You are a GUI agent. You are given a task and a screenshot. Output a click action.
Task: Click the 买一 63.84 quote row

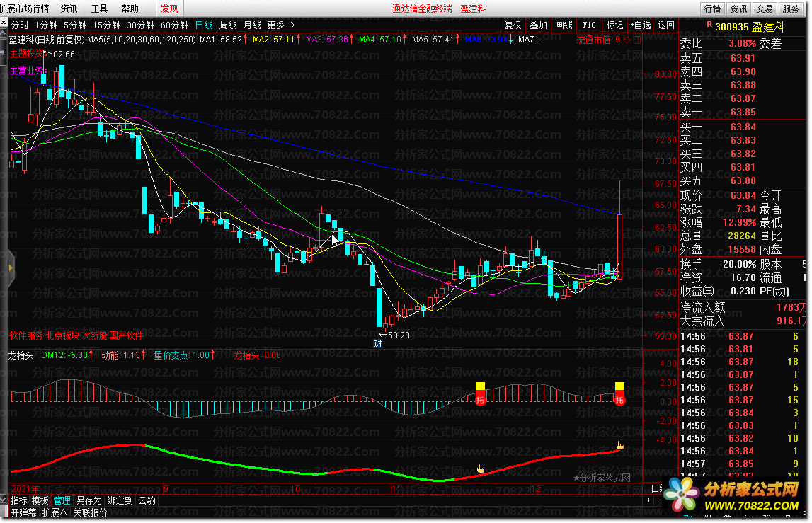743,127
